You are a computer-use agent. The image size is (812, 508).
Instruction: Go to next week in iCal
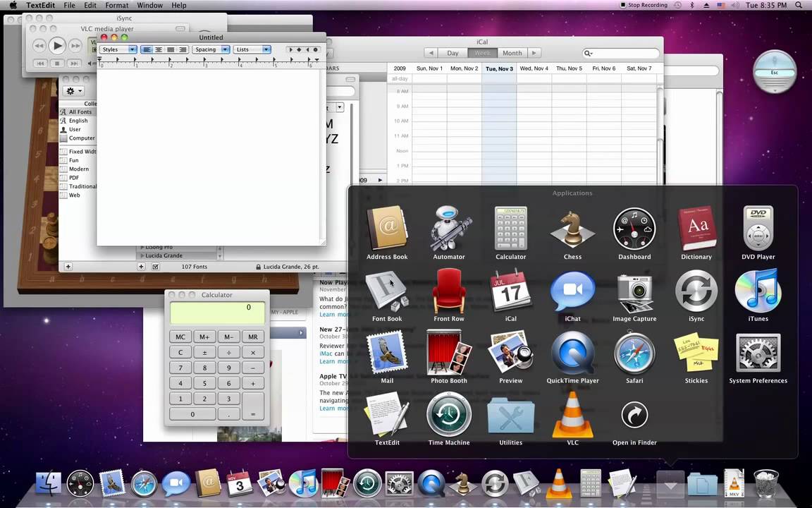pos(534,53)
